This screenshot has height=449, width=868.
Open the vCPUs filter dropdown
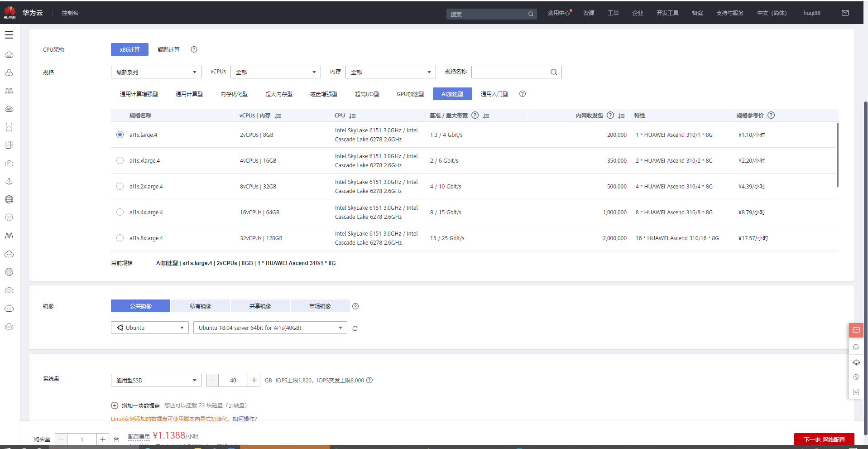pos(276,72)
